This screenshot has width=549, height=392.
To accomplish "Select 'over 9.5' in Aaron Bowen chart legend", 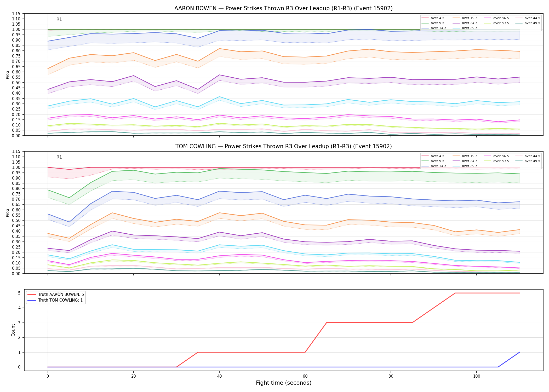I will tap(433, 23).
